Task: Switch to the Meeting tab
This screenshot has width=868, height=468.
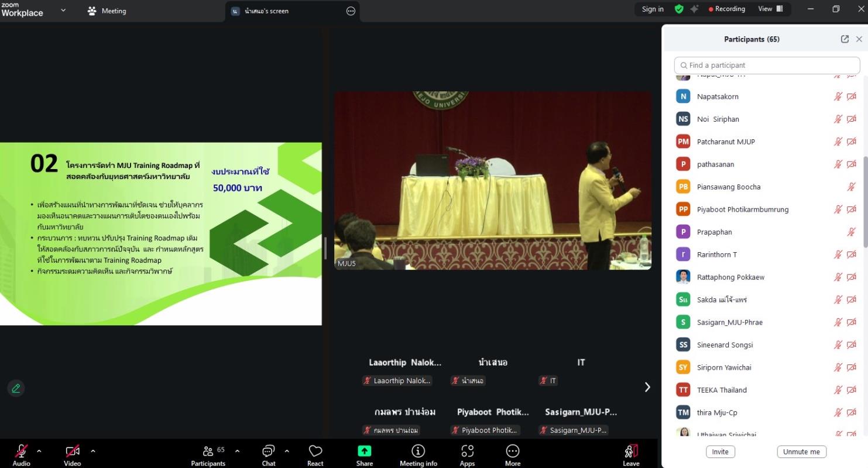Action: (107, 11)
